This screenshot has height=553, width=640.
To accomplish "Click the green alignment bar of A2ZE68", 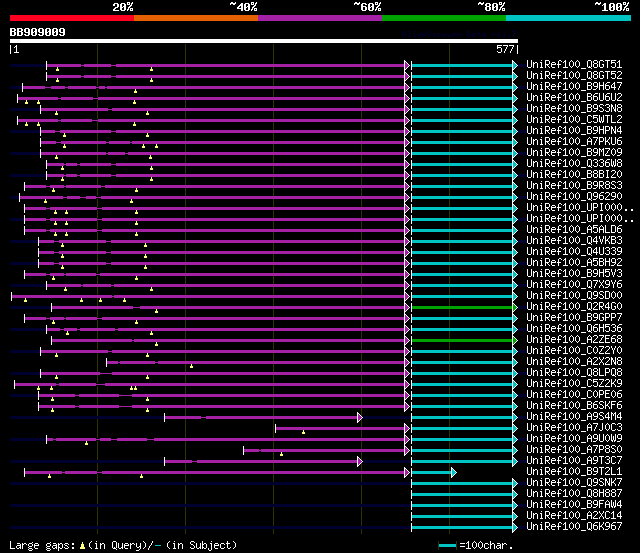I will pyautogui.click(x=462, y=340).
